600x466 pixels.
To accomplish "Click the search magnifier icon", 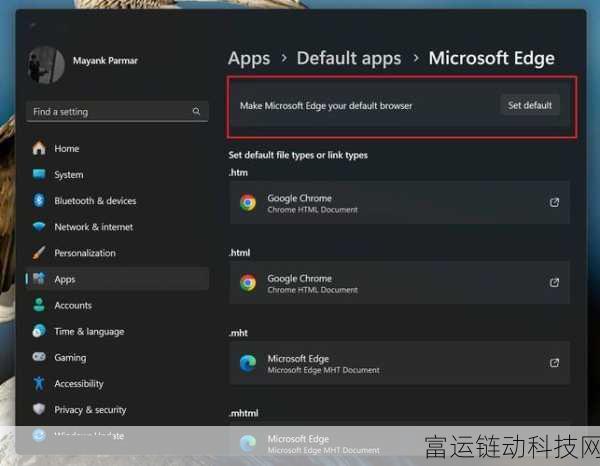I will [x=196, y=111].
